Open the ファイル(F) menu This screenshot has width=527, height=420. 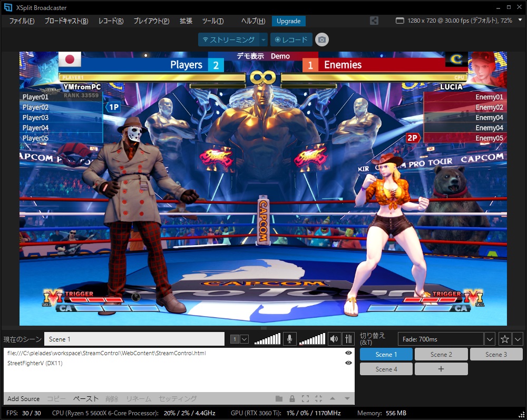pos(22,21)
